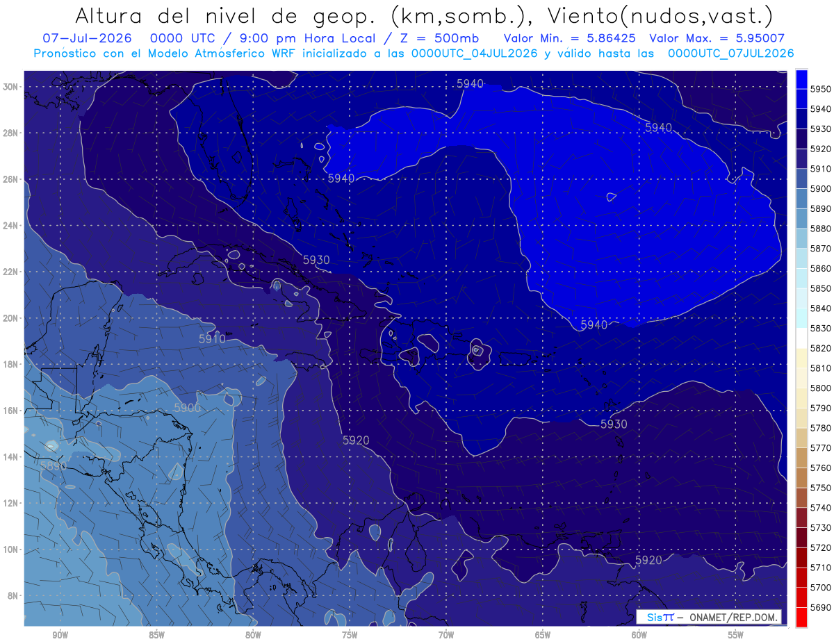Click the 5690 legend value
The width and height of the screenshot is (834, 644).
pos(821,608)
